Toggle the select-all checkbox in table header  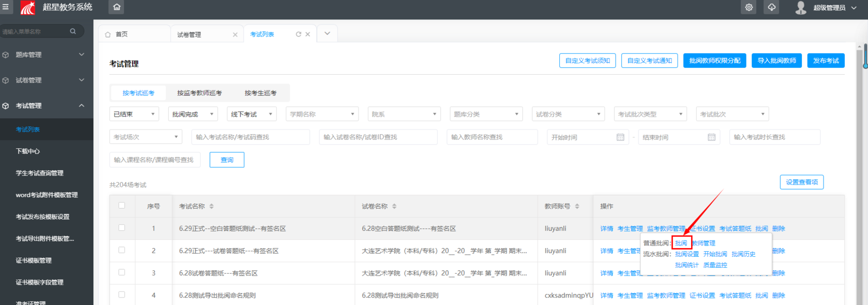122,206
